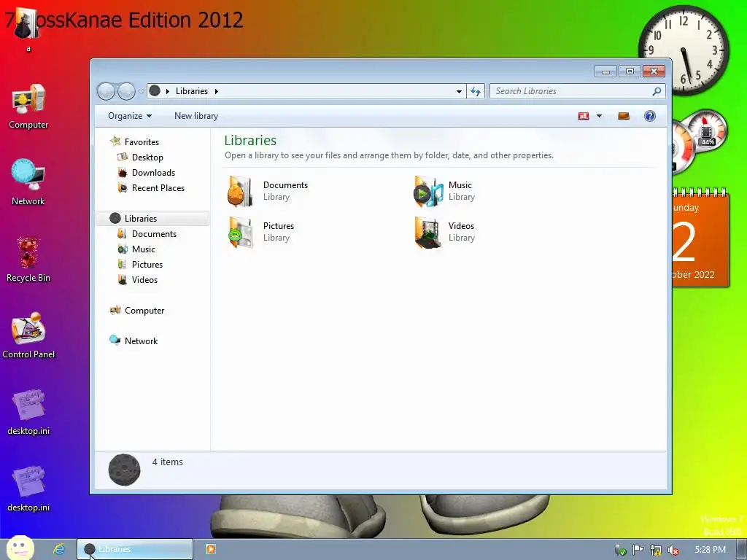
Task: Open the address bar history dropdown
Action: coord(459,91)
